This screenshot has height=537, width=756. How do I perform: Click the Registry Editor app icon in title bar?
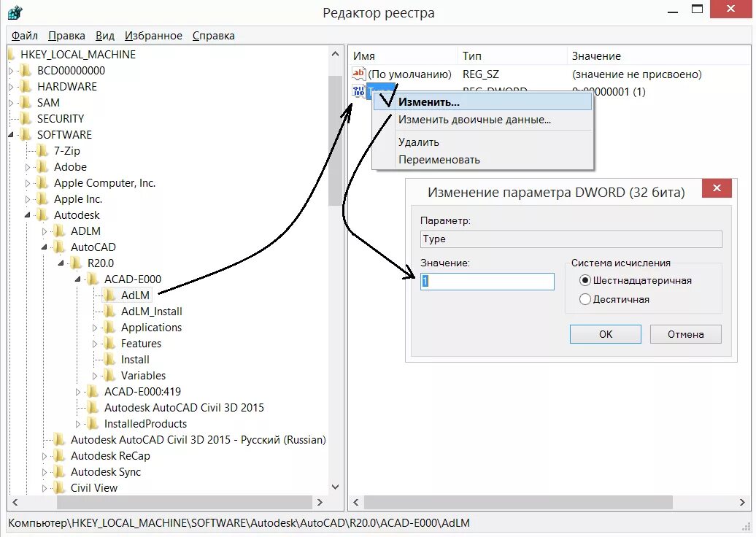pos(15,12)
